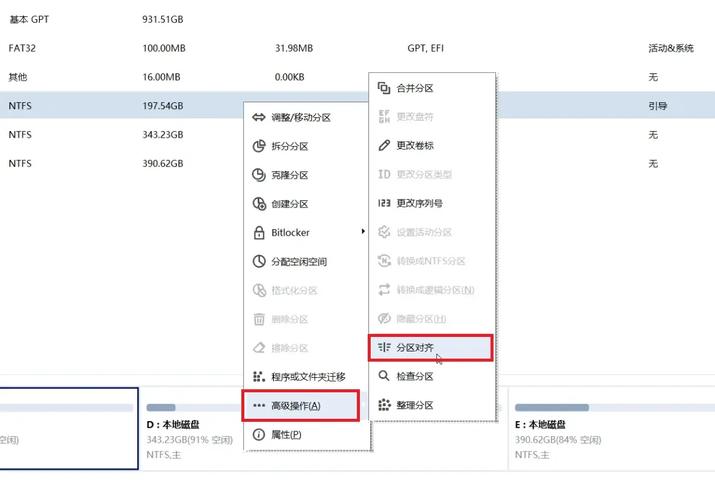Screen dimensions: 715x500
Task: Select 创建分区 menu entry
Action: [x=306, y=204]
